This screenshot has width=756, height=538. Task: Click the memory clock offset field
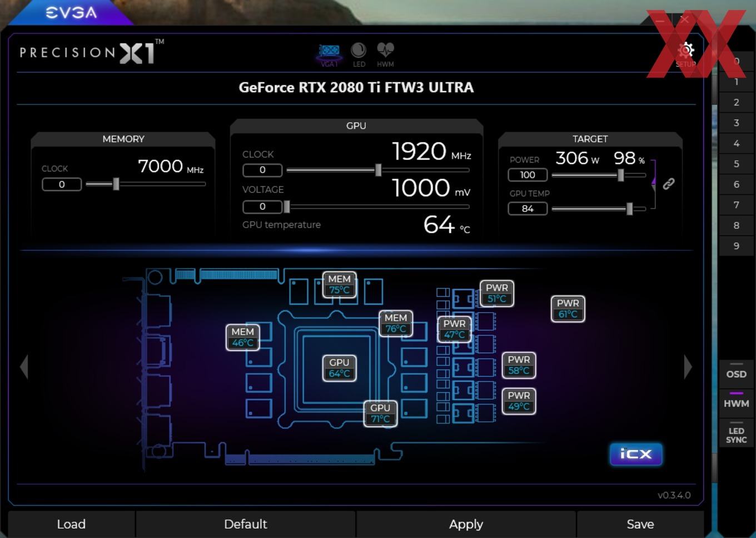pos(62,184)
